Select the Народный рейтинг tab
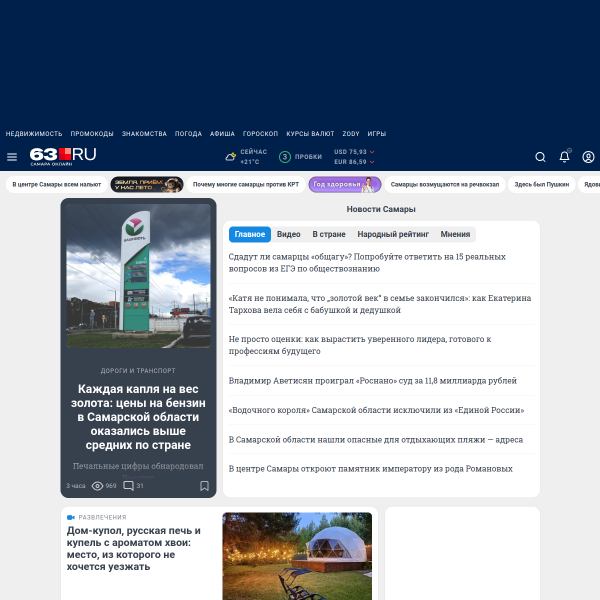Image resolution: width=600 pixels, height=600 pixels. coord(393,234)
